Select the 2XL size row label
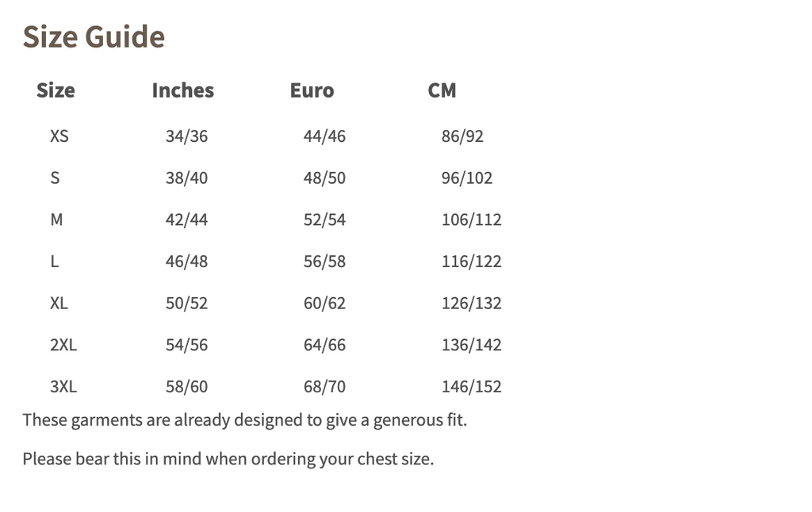Image resolution: width=812 pixels, height=512 pixels. point(63,345)
